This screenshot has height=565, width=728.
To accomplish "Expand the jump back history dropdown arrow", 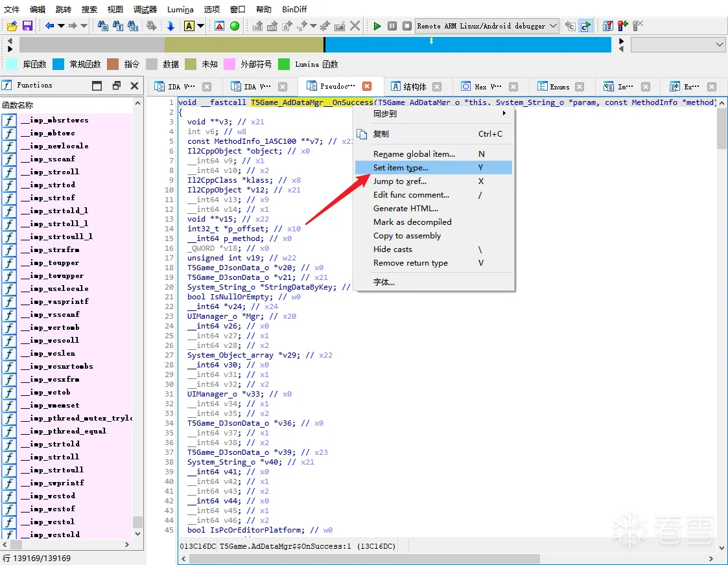I will click(x=62, y=26).
